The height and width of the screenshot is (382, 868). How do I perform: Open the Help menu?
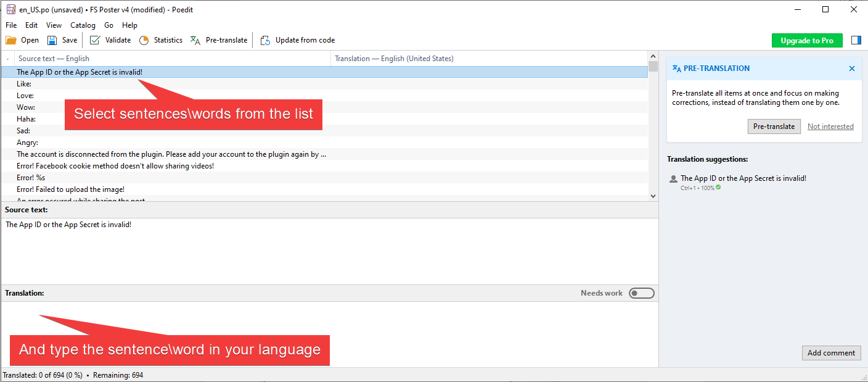[129, 25]
